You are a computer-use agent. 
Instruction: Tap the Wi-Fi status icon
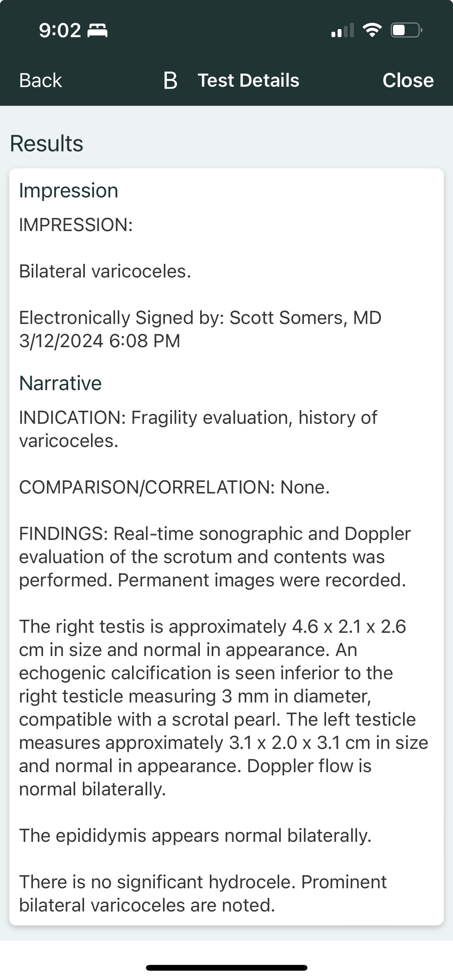point(372,30)
